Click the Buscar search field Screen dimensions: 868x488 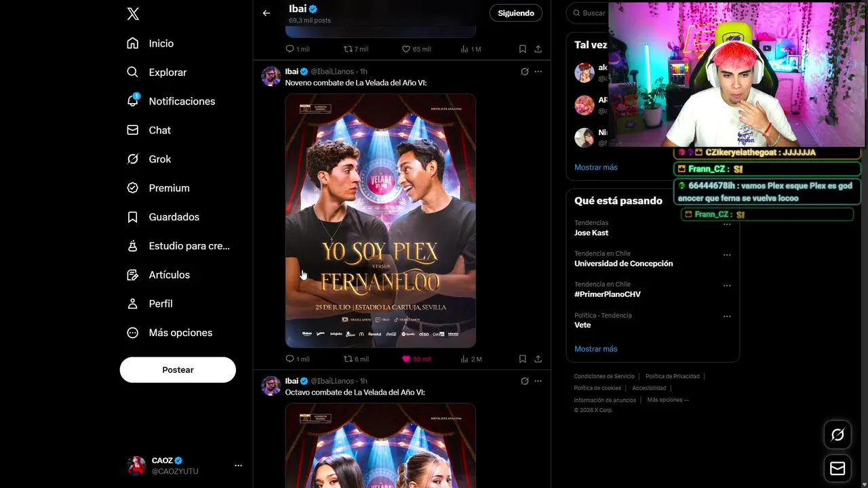point(590,13)
